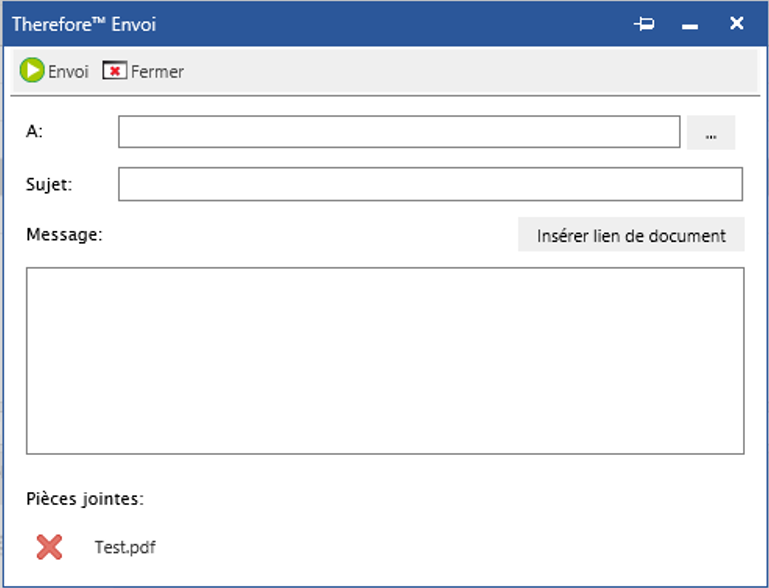Select the Test.pdf attachment name
Screen dimensions: 769x588
125,547
